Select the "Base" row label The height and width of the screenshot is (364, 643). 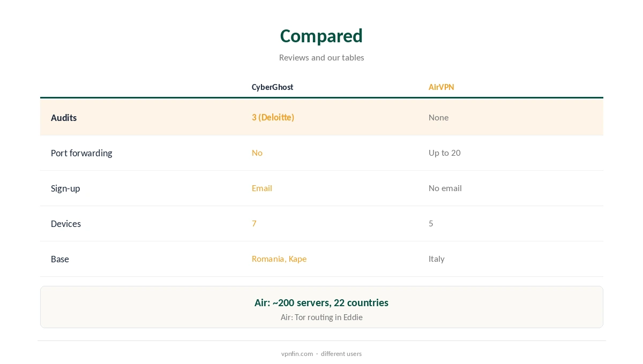coord(60,259)
